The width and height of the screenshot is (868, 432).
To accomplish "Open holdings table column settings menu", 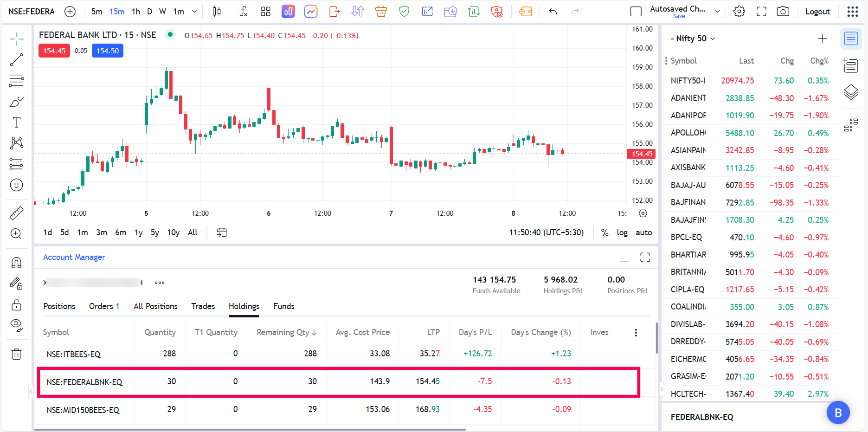I will pyautogui.click(x=636, y=332).
